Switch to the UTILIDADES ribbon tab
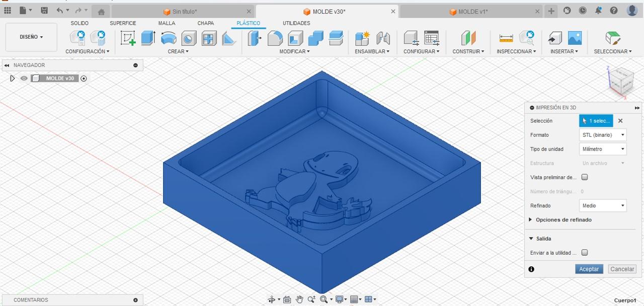The image size is (644, 306). pyautogui.click(x=296, y=23)
